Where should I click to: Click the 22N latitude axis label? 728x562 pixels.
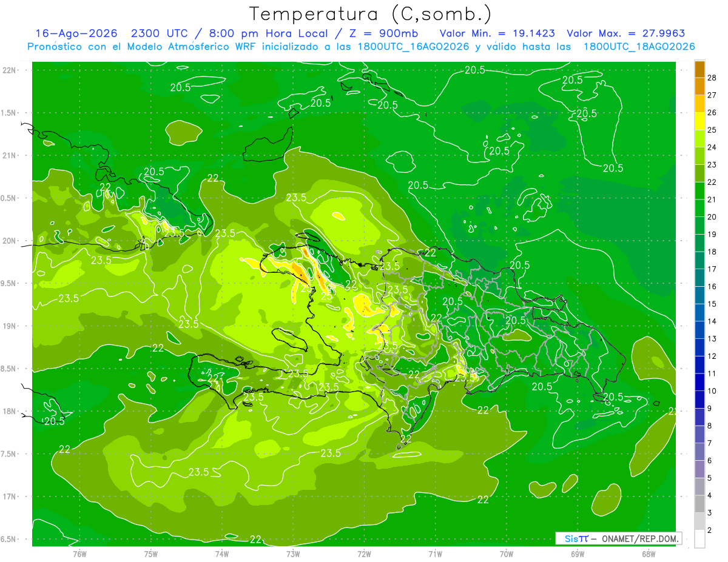tap(8, 70)
